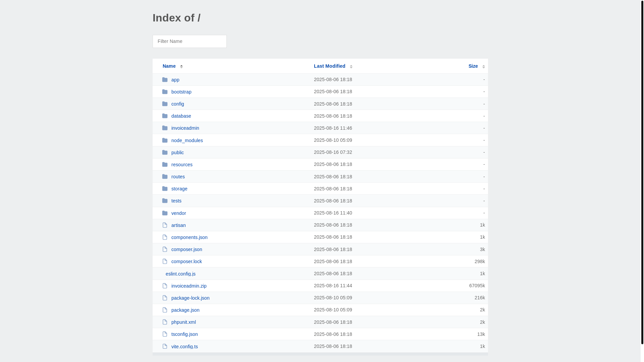Open the database directory link
644x362 pixels.
(x=181, y=116)
